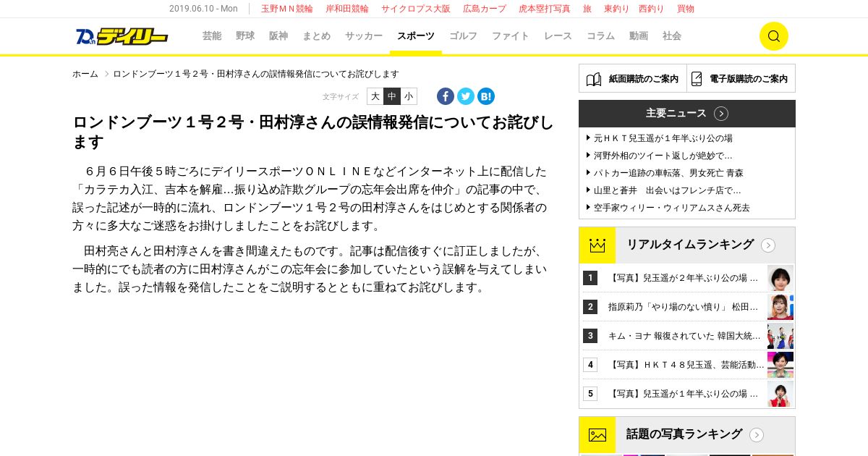
Task: Click thumbnail photo for ranking 3
Action: click(x=780, y=336)
